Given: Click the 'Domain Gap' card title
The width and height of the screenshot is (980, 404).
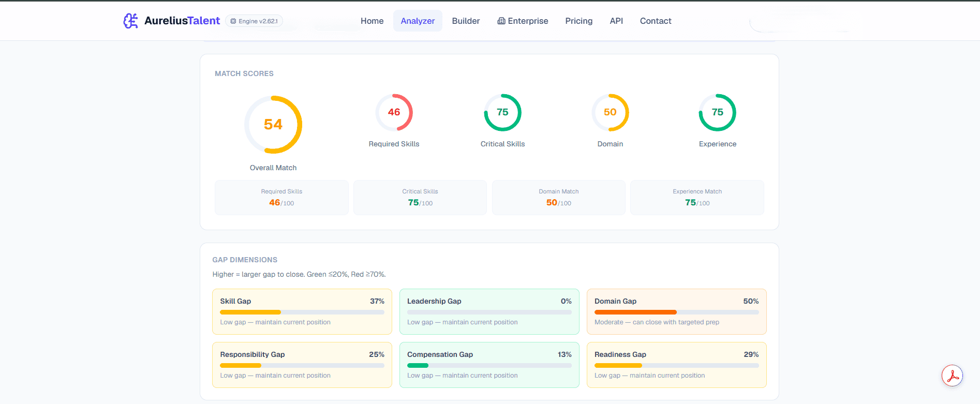Looking at the screenshot, I should coord(615,301).
